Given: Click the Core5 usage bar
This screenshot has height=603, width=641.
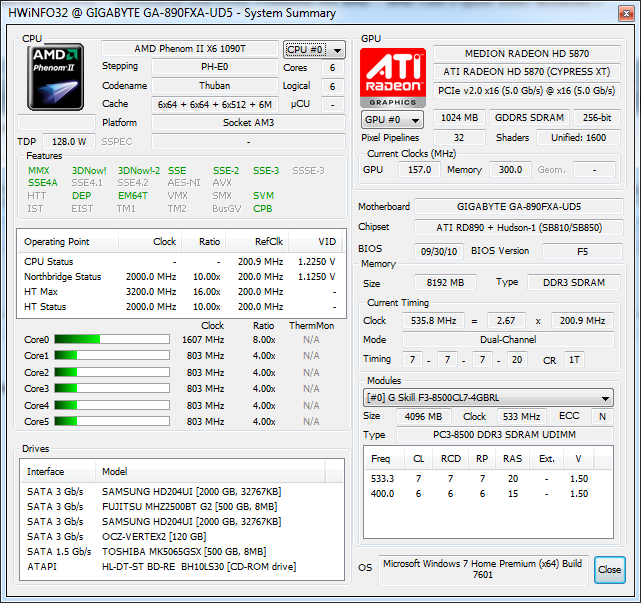Looking at the screenshot, I should point(112,421).
